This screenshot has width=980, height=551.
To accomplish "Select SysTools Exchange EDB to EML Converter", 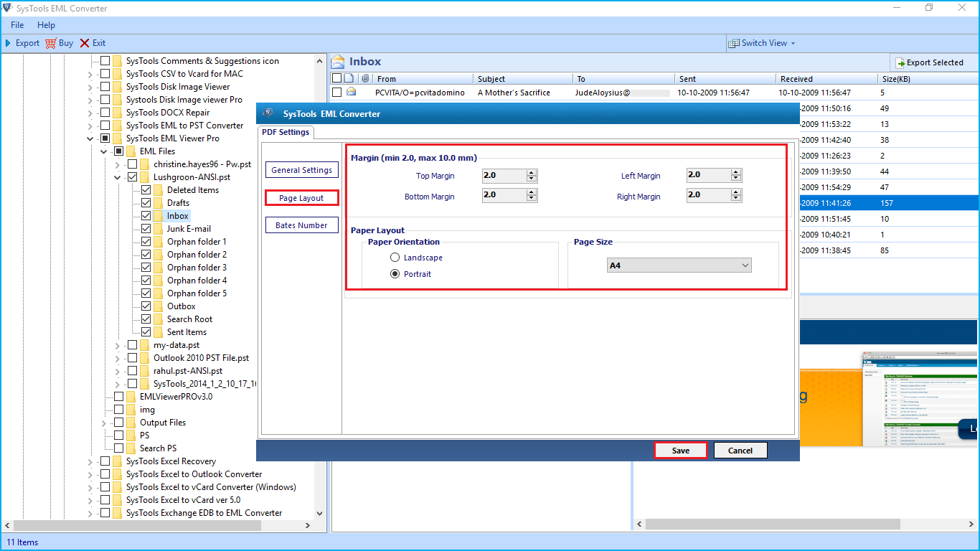I will tap(204, 512).
